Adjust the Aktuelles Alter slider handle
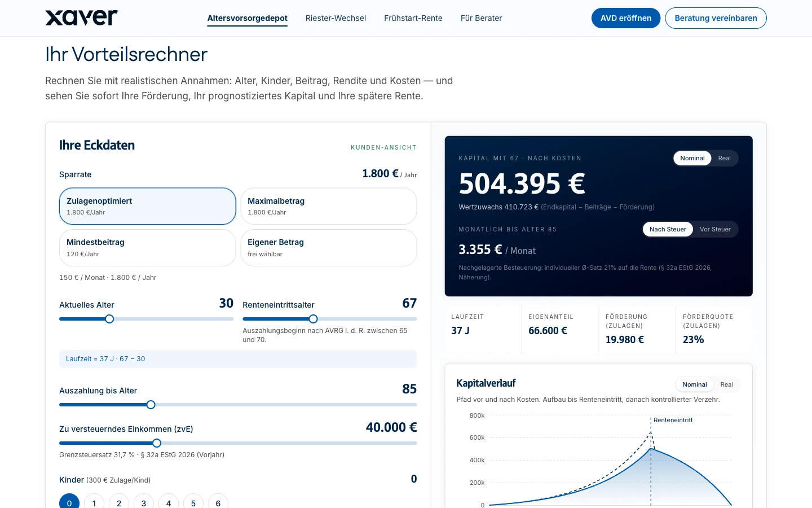Screen dimensions: 812x508 coord(109,319)
